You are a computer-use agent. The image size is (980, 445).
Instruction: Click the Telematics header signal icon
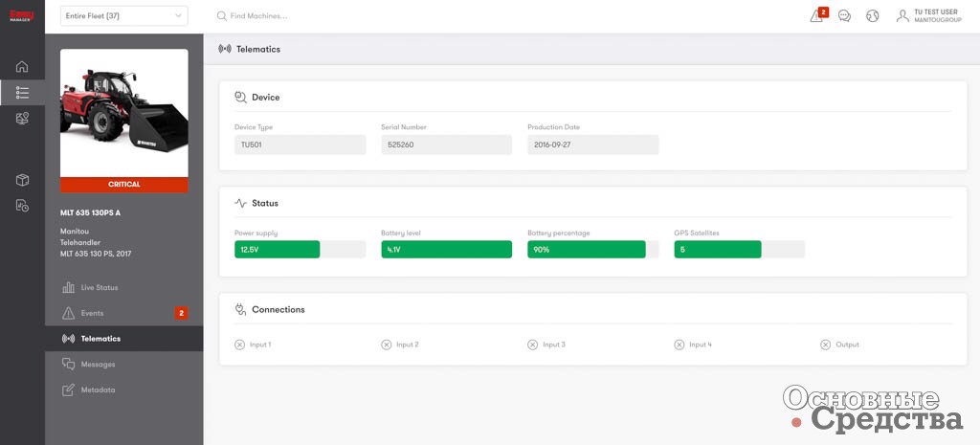point(225,49)
